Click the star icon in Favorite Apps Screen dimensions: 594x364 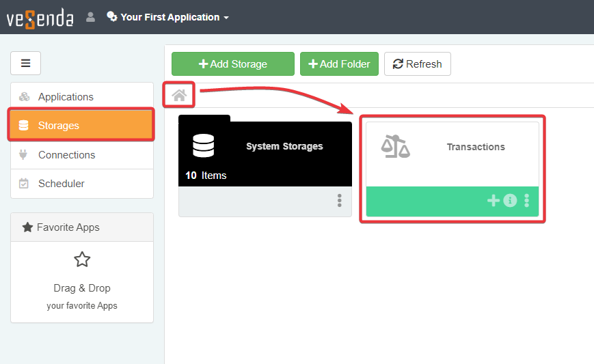(x=82, y=260)
